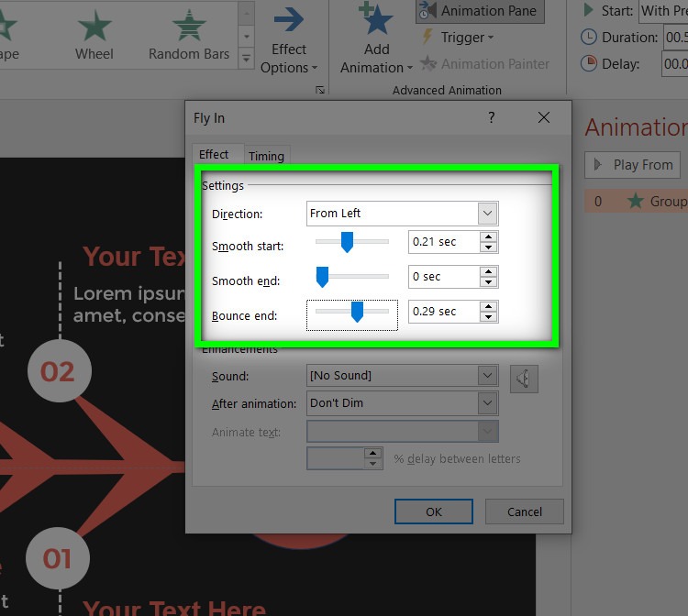Click the sound volume speaker icon
Screen dimensions: 688x616
(x=524, y=378)
